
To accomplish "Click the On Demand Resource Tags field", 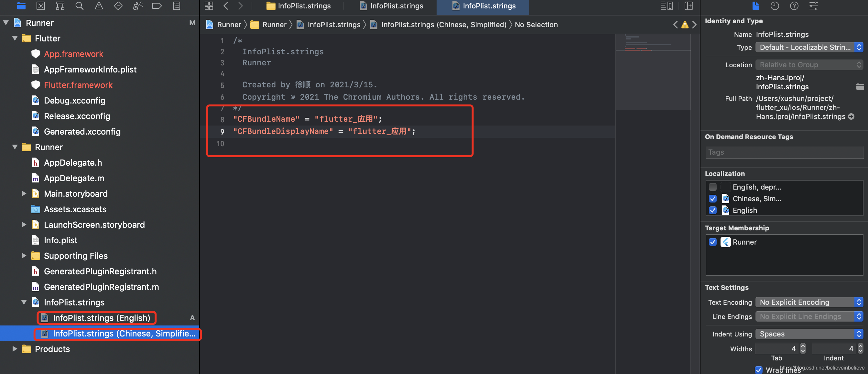I will pos(784,152).
